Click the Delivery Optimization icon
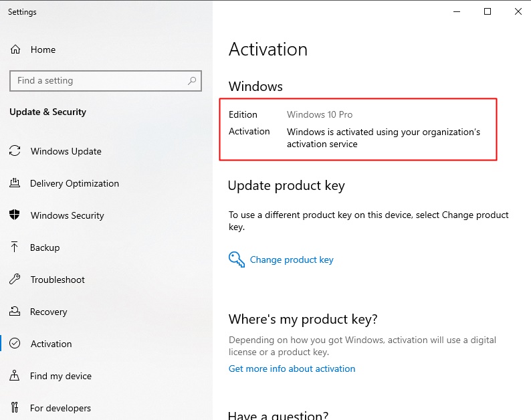The width and height of the screenshot is (531, 420). (15, 183)
